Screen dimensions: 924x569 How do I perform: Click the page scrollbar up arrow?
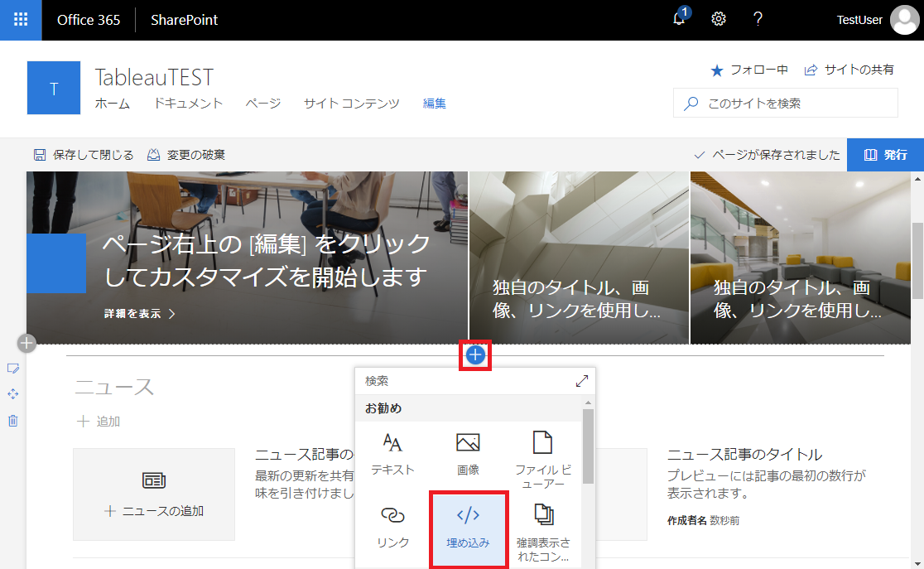coord(917,179)
